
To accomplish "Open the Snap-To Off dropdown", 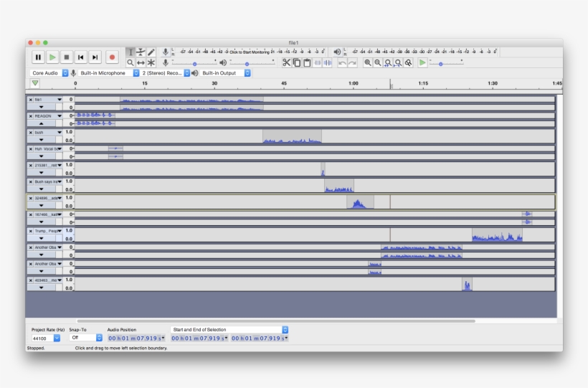I will [x=86, y=338].
